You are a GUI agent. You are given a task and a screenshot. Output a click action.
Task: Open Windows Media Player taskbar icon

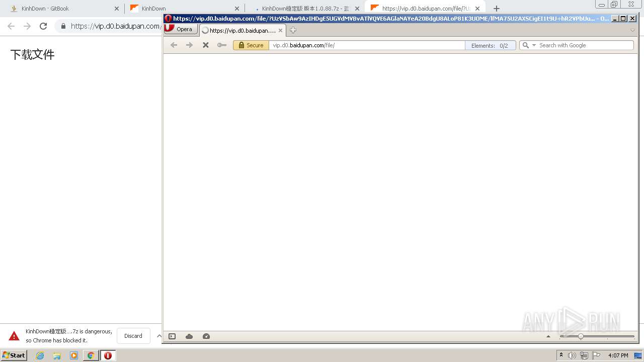pos(74,355)
